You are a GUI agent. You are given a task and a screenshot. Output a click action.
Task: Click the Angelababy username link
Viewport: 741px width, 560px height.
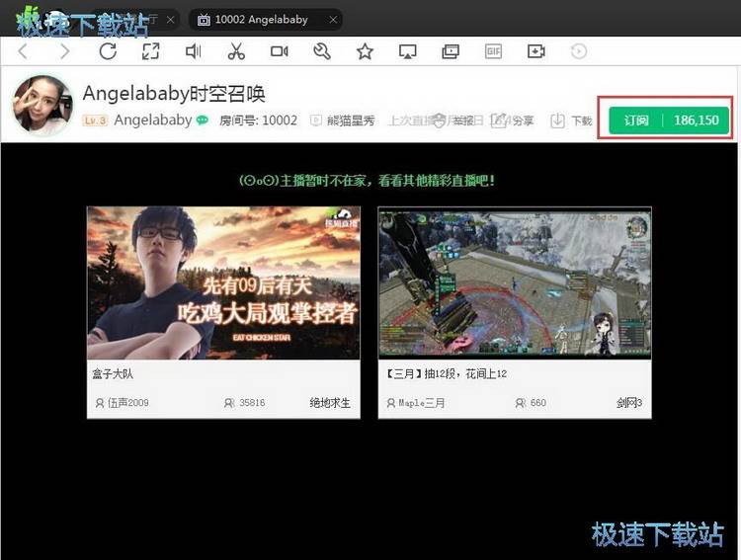click(152, 120)
